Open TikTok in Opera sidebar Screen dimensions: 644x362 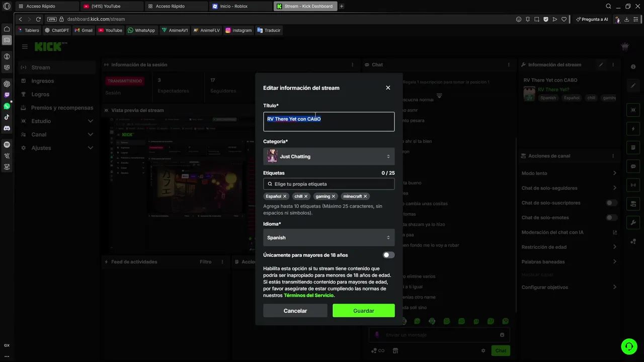pyautogui.click(x=7, y=117)
